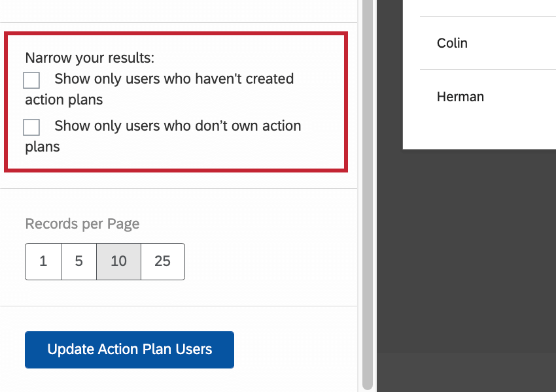Click the "action plans" text under the first checkbox
The width and height of the screenshot is (556, 392).
[x=64, y=100]
